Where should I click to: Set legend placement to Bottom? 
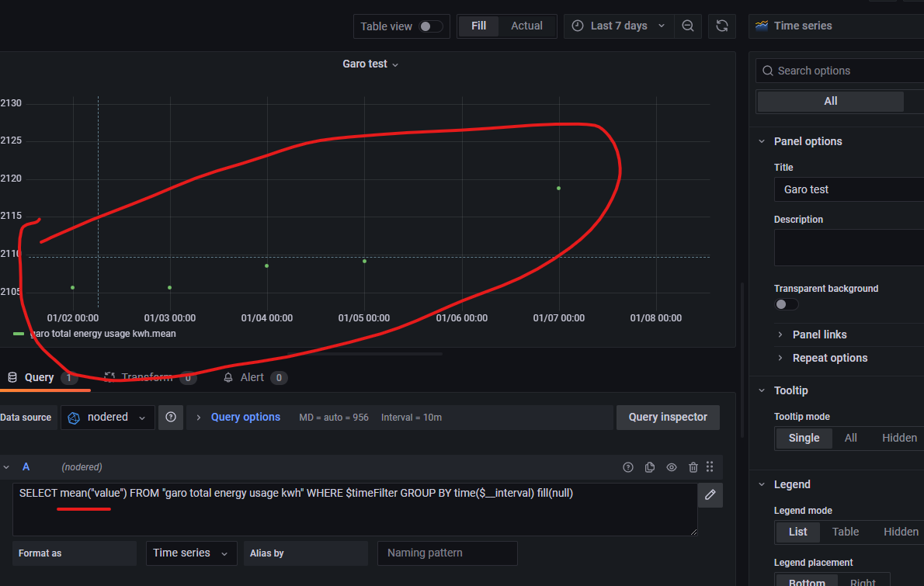click(807, 581)
